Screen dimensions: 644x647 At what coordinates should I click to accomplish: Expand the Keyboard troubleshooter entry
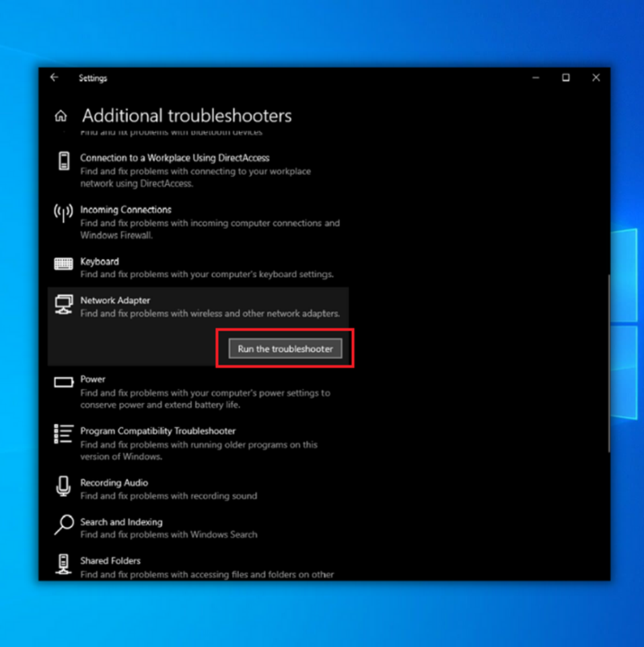198,267
